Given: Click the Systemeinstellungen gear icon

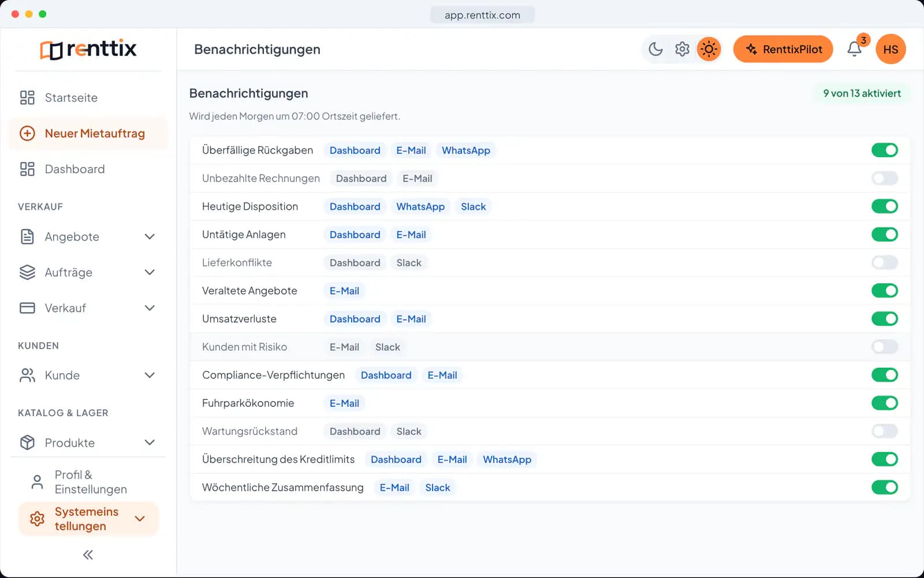Looking at the screenshot, I should [37, 519].
